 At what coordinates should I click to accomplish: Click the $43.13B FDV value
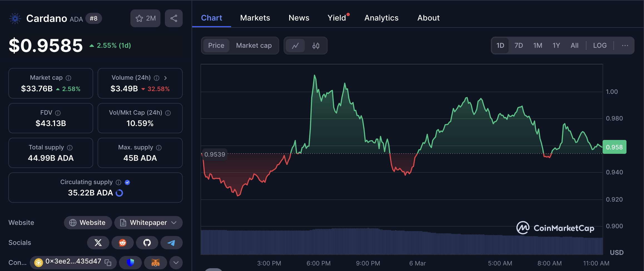pyautogui.click(x=51, y=123)
